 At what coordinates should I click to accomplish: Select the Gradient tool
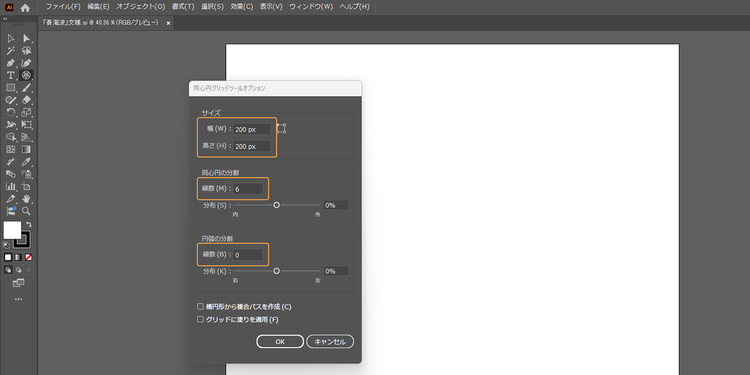tap(26, 150)
